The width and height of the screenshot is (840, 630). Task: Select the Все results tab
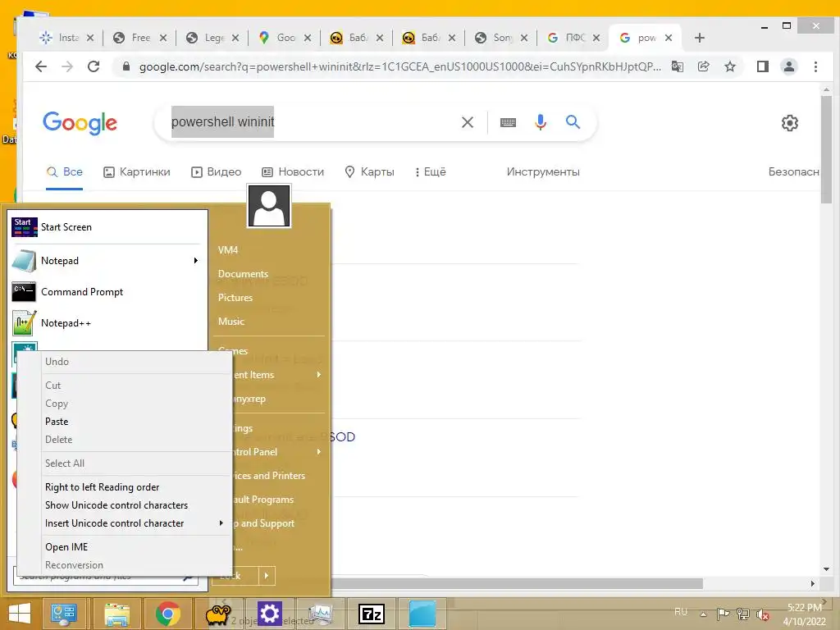pos(64,172)
